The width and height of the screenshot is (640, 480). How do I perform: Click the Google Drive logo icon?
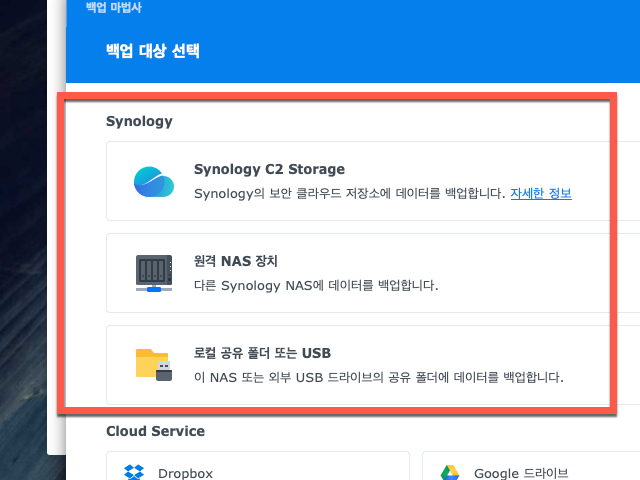pyautogui.click(x=450, y=473)
